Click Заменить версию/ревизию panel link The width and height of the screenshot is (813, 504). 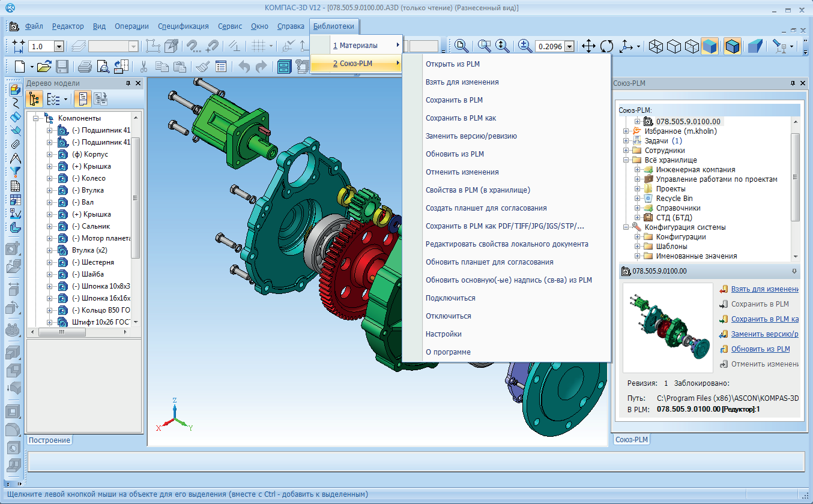pos(764,334)
